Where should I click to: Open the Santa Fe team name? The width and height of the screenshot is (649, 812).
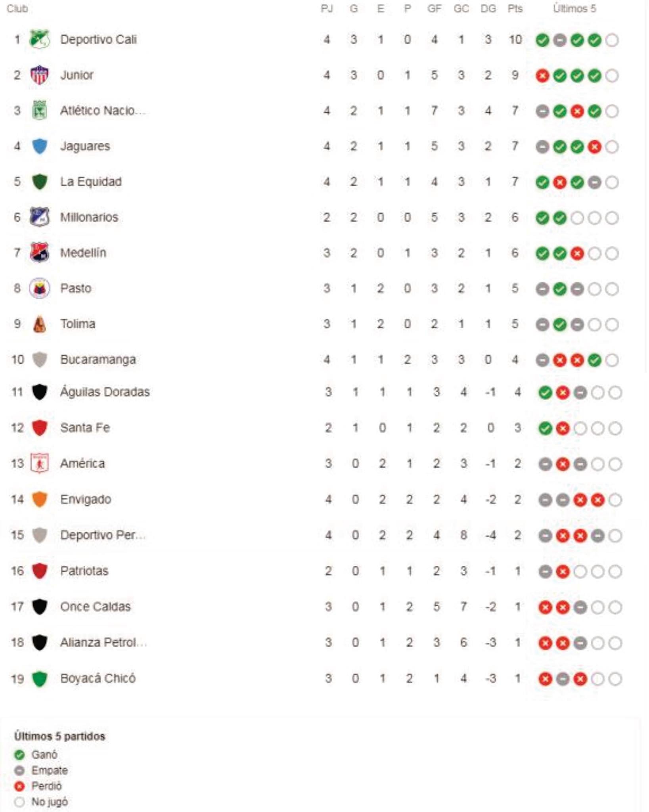[85, 427]
